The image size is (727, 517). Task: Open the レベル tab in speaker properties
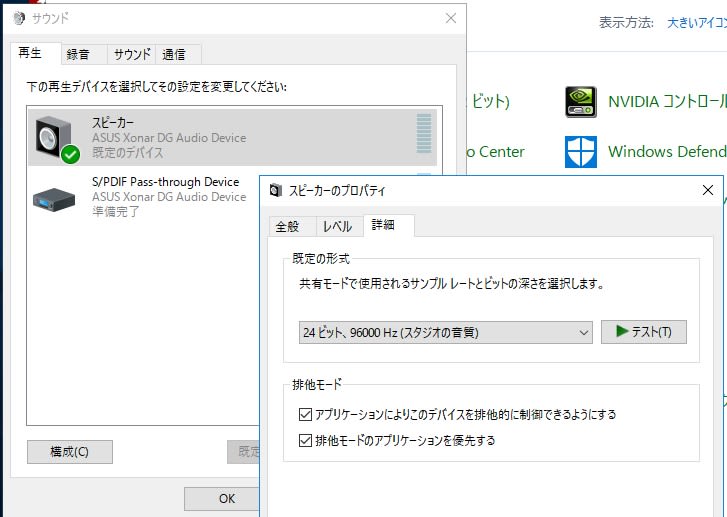(x=338, y=226)
